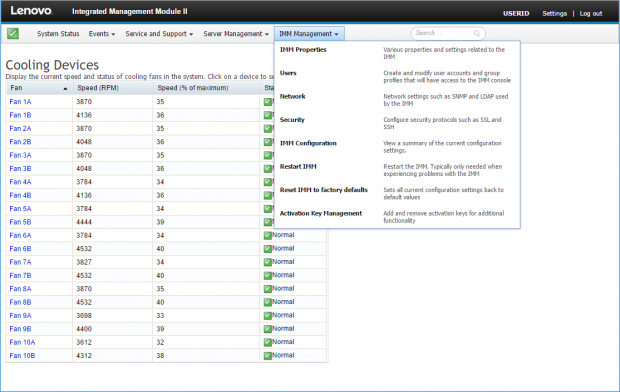Open Fan 10B details link
Viewport: 620px width, 392px height.
22,356
